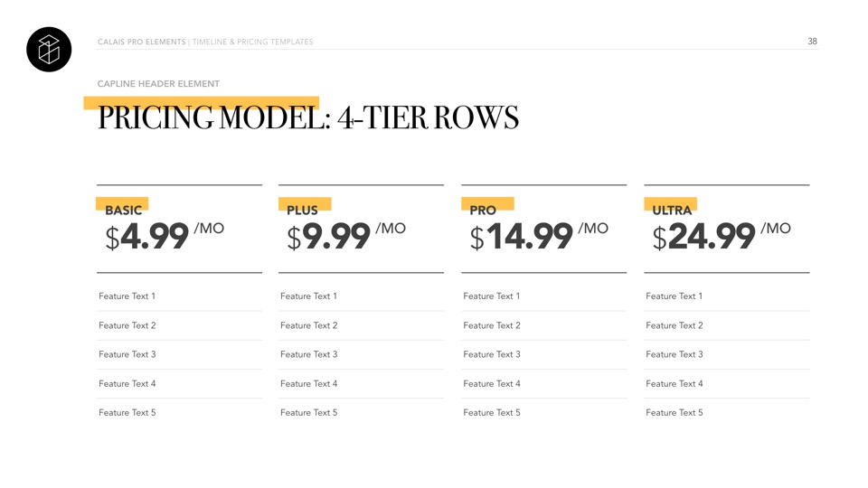
Task: Click the "/MO" suffix beside $24.99
Action: (776, 229)
